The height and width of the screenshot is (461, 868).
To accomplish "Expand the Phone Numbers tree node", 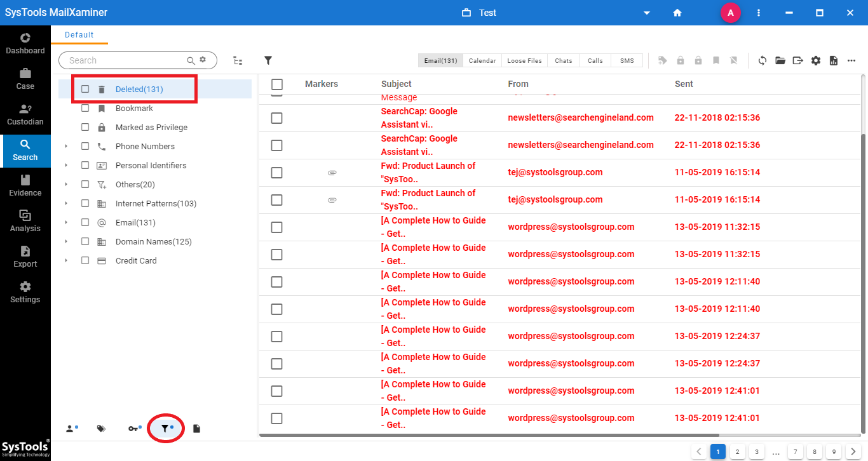I will [66, 146].
